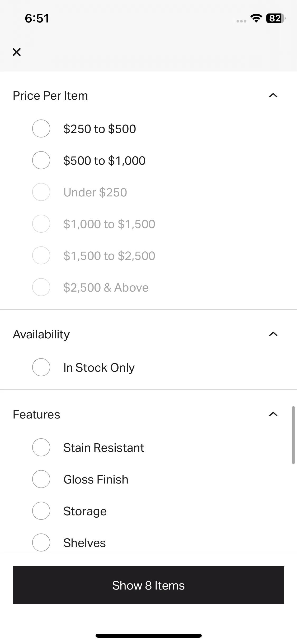Tap the battery indicator icon
The width and height of the screenshot is (297, 644).
[276, 18]
